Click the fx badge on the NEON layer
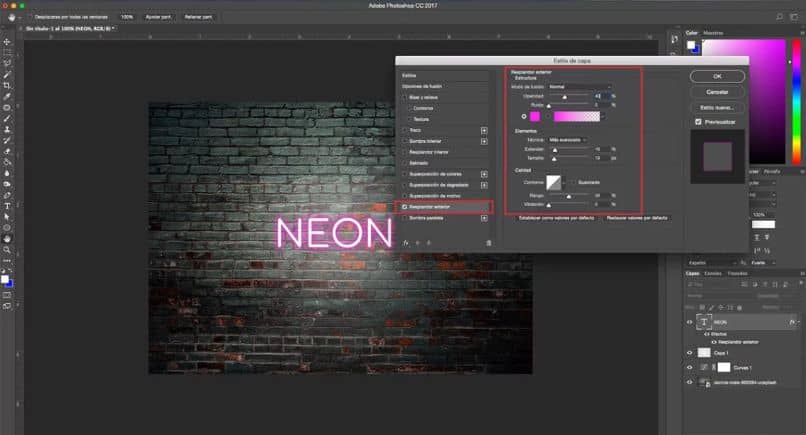The width and height of the screenshot is (806, 435). pyautogui.click(x=792, y=322)
